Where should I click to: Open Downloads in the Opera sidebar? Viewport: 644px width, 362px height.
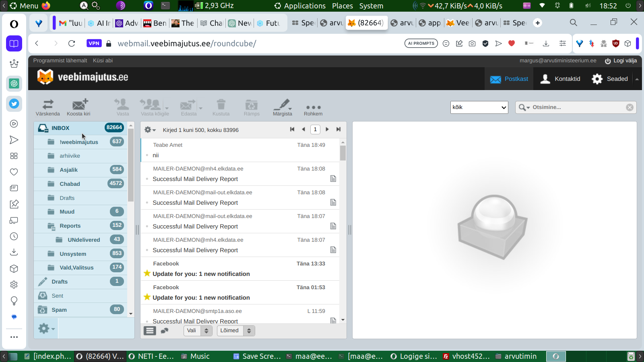pyautogui.click(x=14, y=252)
